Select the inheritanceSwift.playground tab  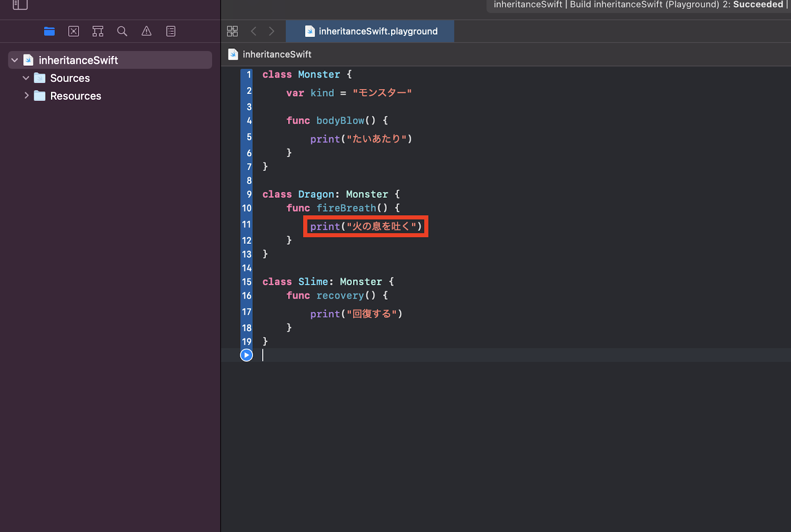[x=370, y=31]
